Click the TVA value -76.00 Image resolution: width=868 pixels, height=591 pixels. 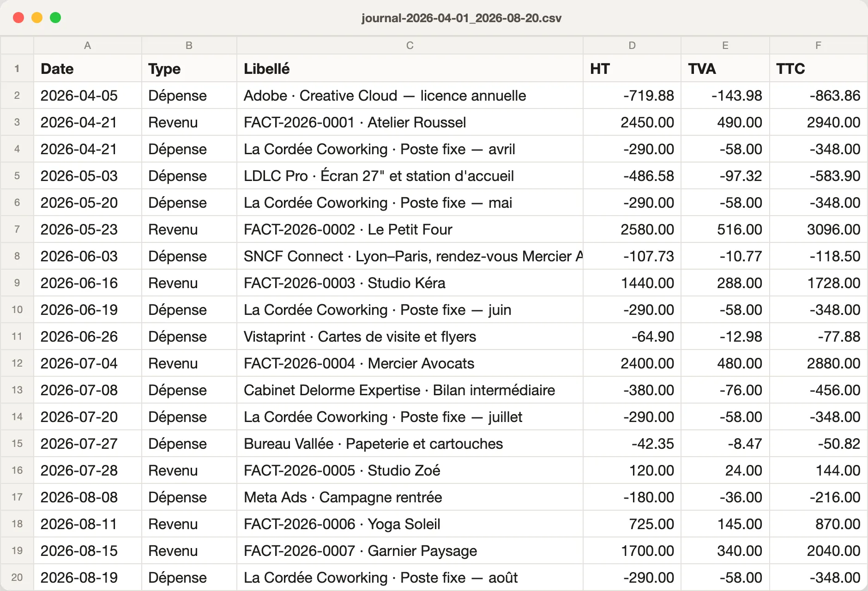pos(725,390)
